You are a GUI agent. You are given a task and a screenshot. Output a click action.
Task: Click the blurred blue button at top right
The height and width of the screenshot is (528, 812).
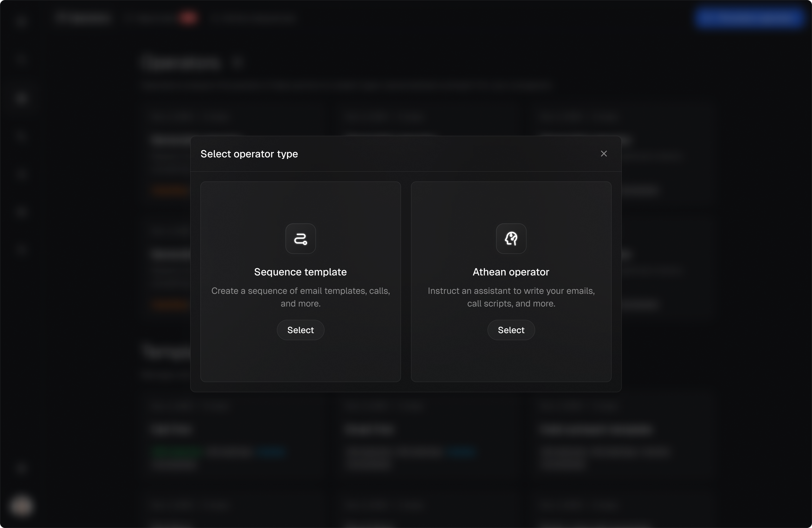749,18
